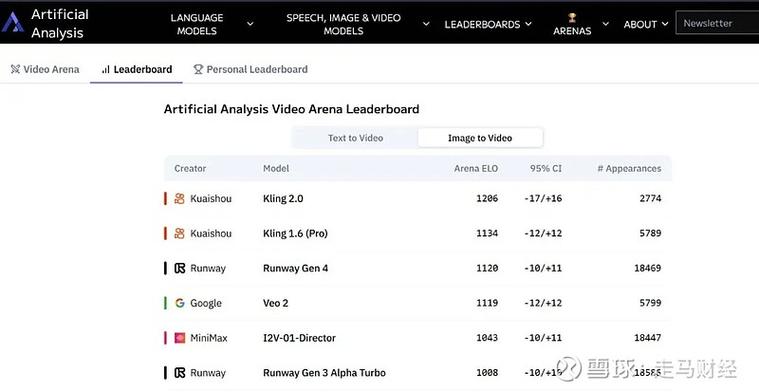This screenshot has width=759, height=392.
Task: Open the Personal Leaderboard tab
Action: pyautogui.click(x=250, y=69)
